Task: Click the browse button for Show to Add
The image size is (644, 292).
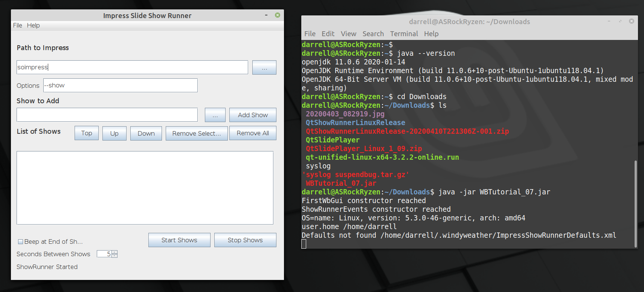Action: 215,115
